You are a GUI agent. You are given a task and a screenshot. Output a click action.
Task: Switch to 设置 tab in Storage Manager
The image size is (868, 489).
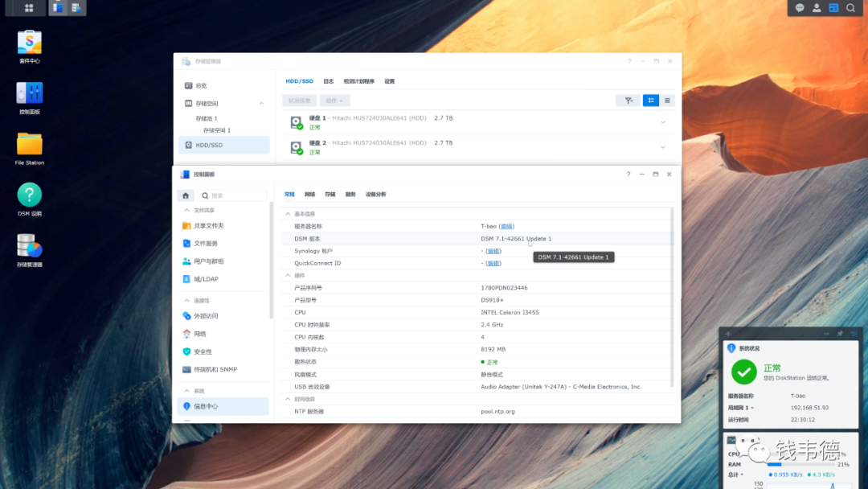[390, 81]
